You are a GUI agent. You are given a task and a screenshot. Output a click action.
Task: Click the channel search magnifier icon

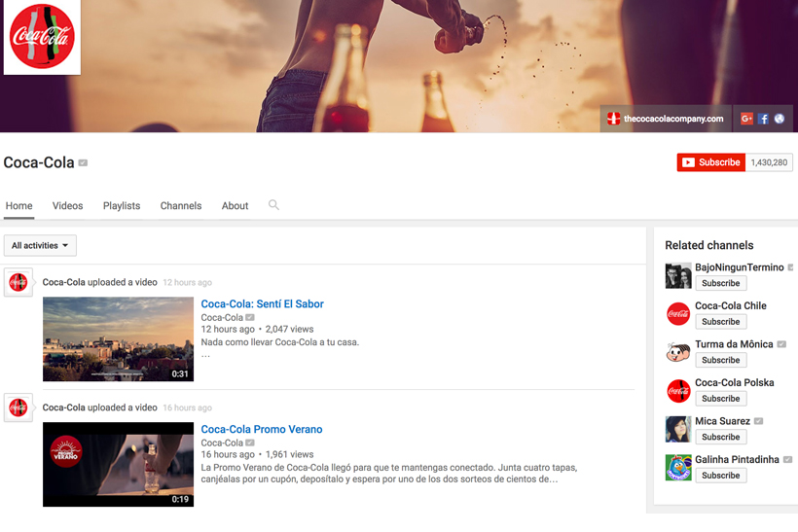(273, 205)
